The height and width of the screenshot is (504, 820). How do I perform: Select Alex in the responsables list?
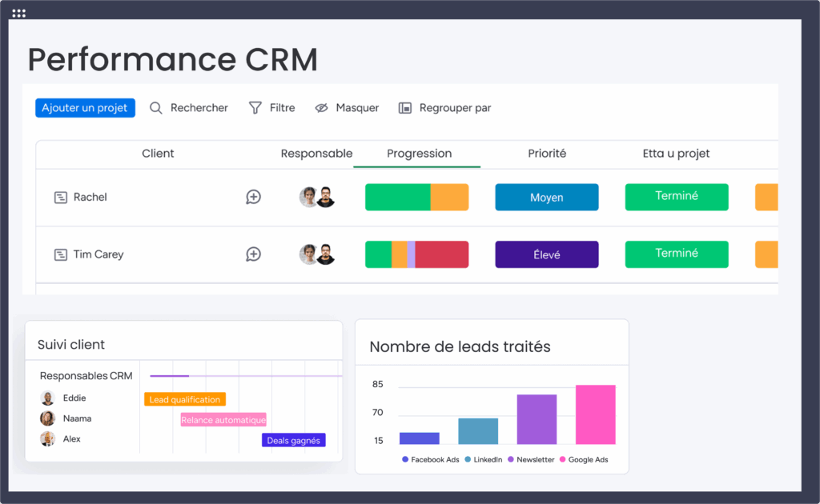click(x=71, y=438)
